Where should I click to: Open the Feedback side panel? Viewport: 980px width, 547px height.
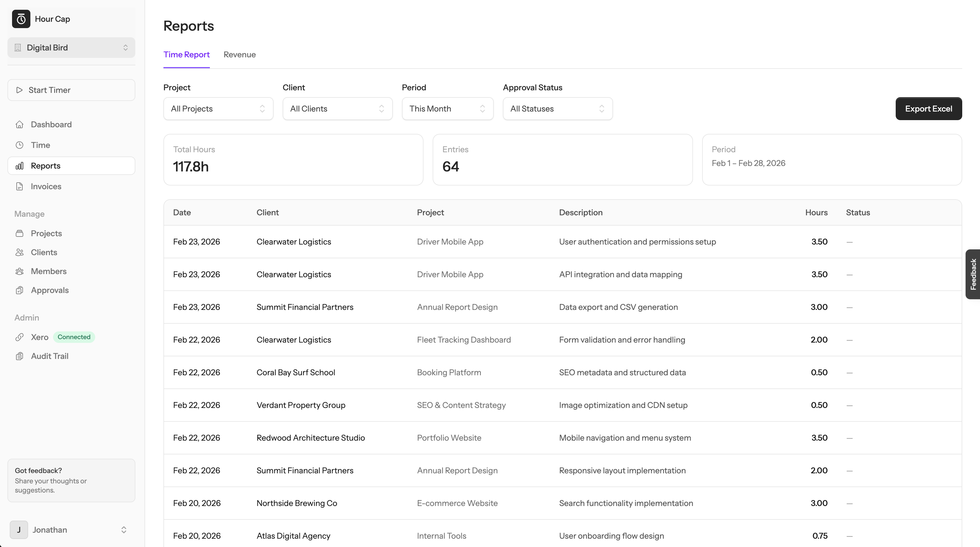[973, 274]
